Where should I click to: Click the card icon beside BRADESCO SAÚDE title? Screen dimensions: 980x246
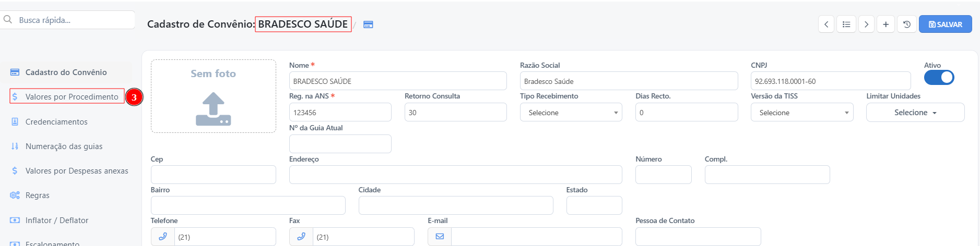point(368,24)
